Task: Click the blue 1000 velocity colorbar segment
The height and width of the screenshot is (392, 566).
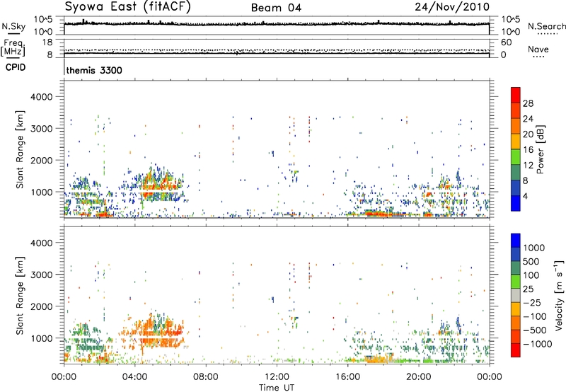Action: pyautogui.click(x=516, y=241)
